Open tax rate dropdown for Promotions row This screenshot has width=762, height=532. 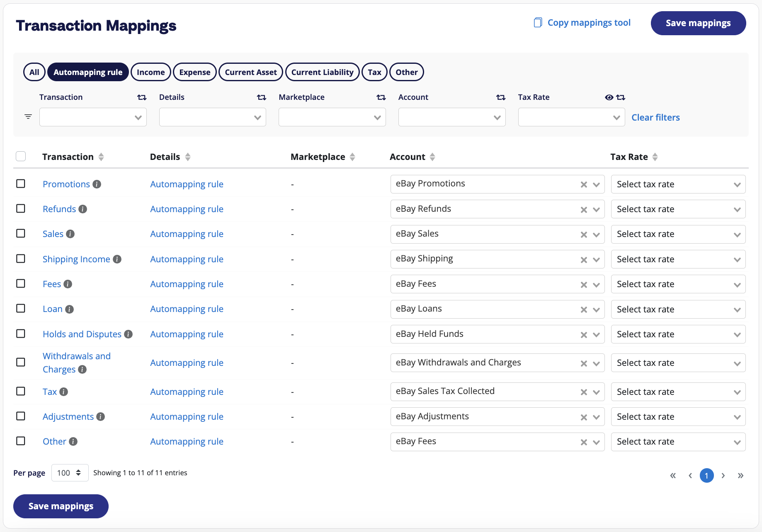678,184
